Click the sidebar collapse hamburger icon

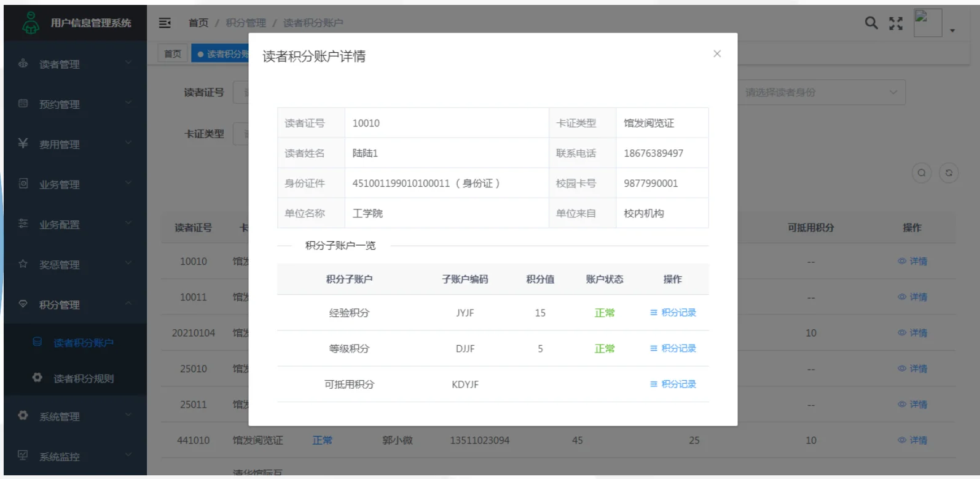point(165,23)
